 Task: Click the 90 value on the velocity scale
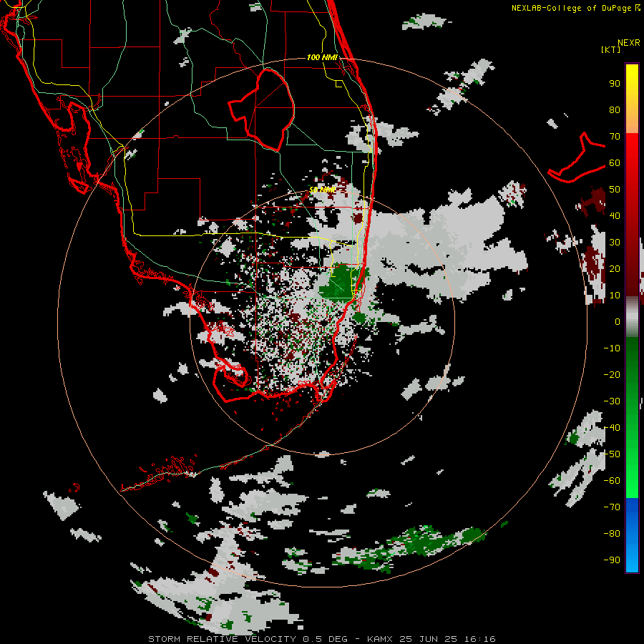point(615,84)
